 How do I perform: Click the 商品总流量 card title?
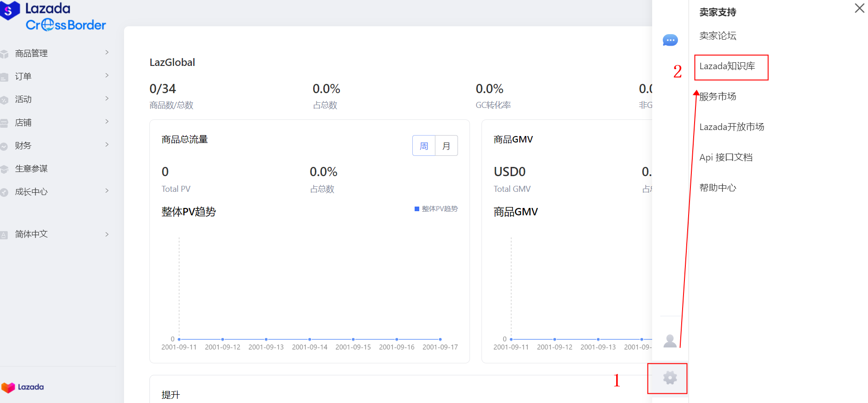[184, 139]
